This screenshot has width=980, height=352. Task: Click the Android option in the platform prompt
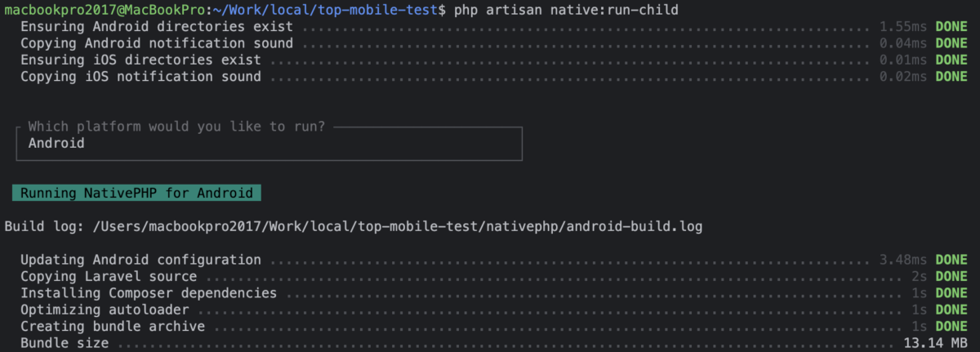tap(56, 143)
